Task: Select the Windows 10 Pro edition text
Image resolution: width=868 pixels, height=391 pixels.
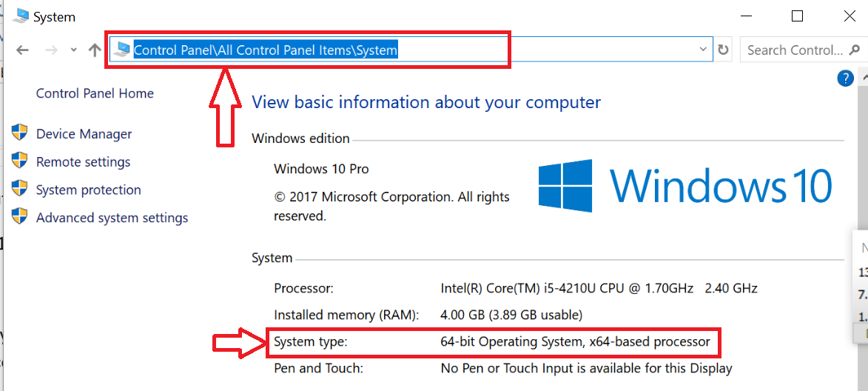Action: (x=322, y=168)
